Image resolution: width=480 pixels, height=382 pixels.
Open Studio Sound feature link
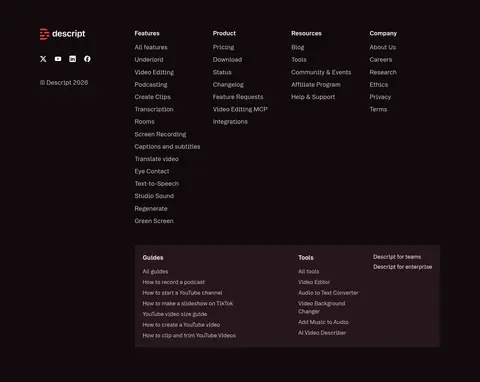[154, 196]
